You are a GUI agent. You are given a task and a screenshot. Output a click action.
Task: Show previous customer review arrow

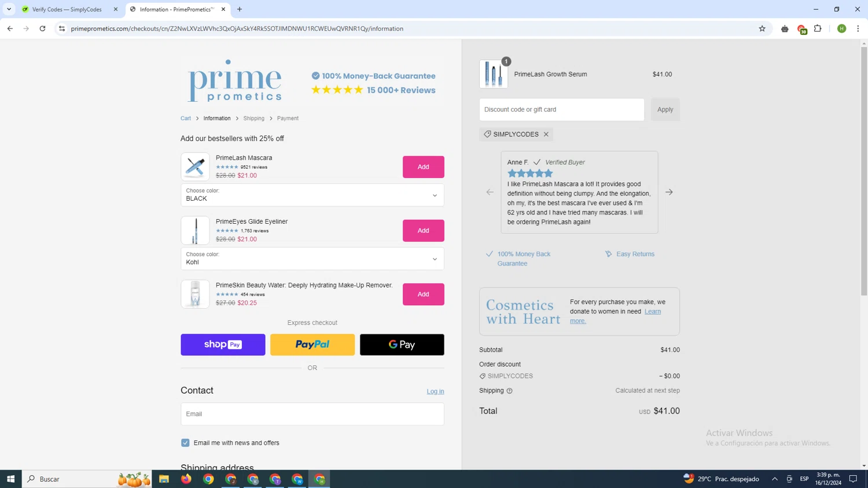click(490, 192)
